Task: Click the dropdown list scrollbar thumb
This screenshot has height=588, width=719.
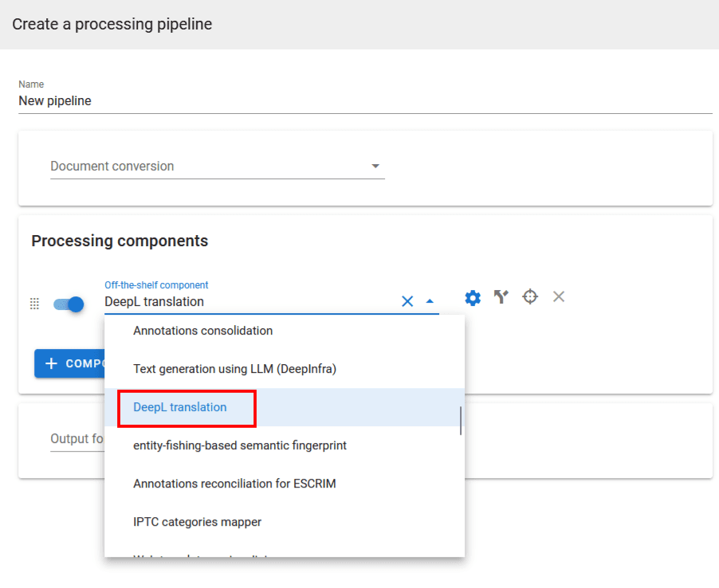Action: 461,420
